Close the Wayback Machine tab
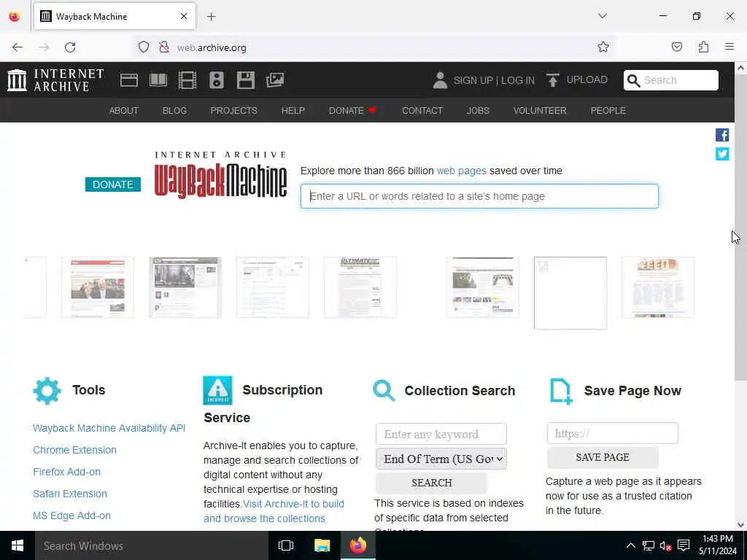 (x=183, y=16)
